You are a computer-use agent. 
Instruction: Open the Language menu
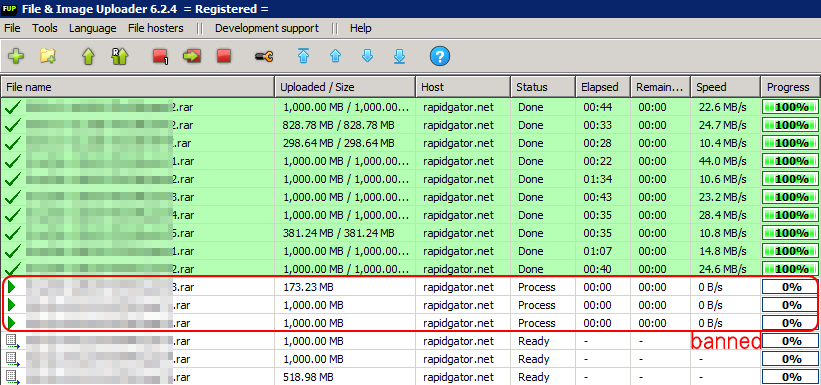click(93, 28)
